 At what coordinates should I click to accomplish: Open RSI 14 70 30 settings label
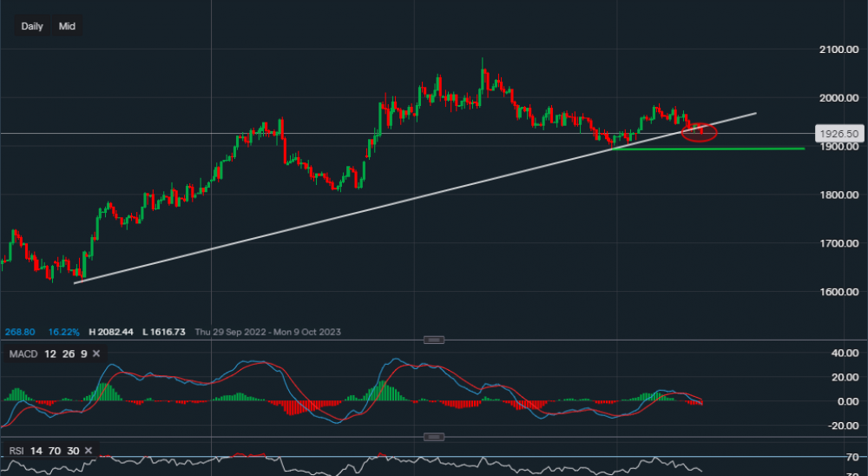43,451
